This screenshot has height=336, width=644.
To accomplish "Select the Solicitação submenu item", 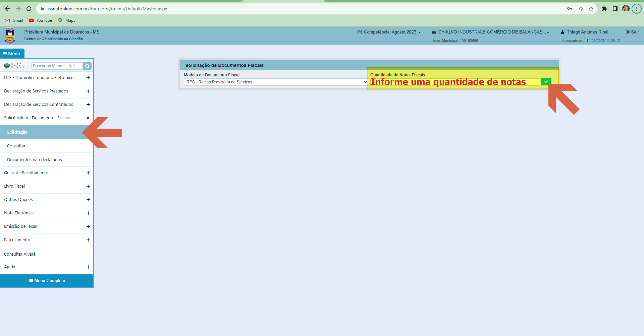I will click(47, 132).
